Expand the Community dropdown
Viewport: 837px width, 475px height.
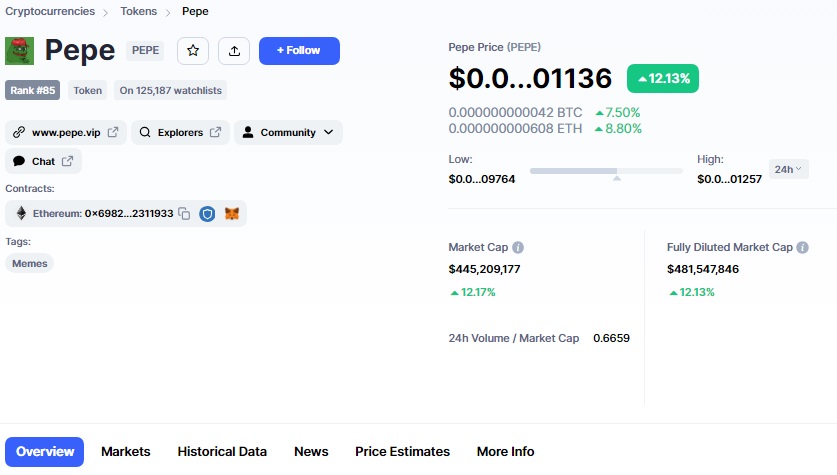point(288,132)
